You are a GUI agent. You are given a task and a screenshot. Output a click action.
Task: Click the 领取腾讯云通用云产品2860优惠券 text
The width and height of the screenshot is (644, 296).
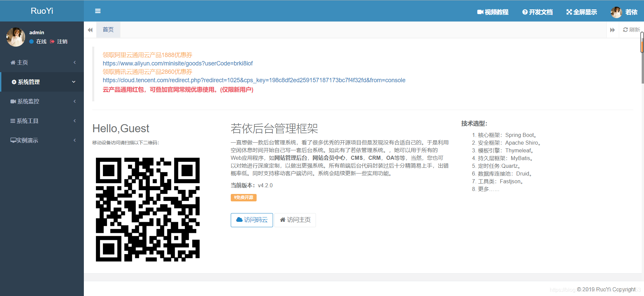[x=148, y=72]
